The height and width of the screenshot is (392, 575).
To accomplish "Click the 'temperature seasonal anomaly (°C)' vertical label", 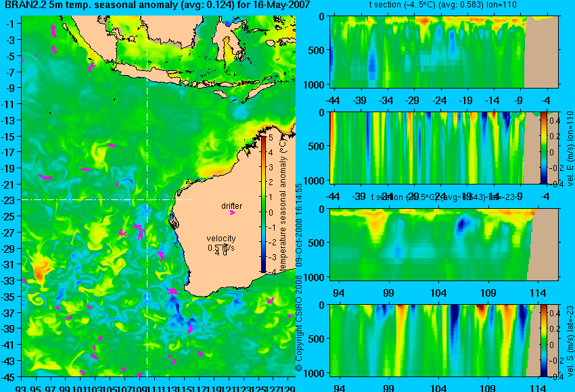I will click(283, 205).
